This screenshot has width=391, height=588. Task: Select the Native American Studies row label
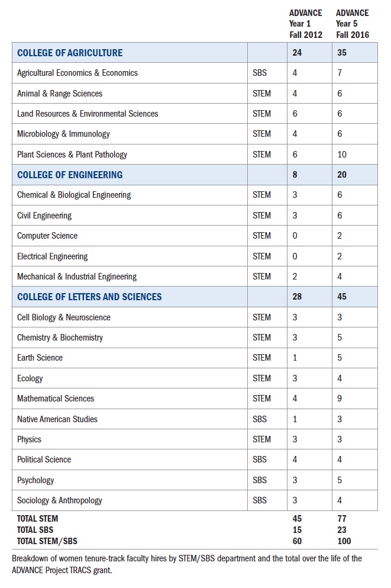click(x=57, y=419)
